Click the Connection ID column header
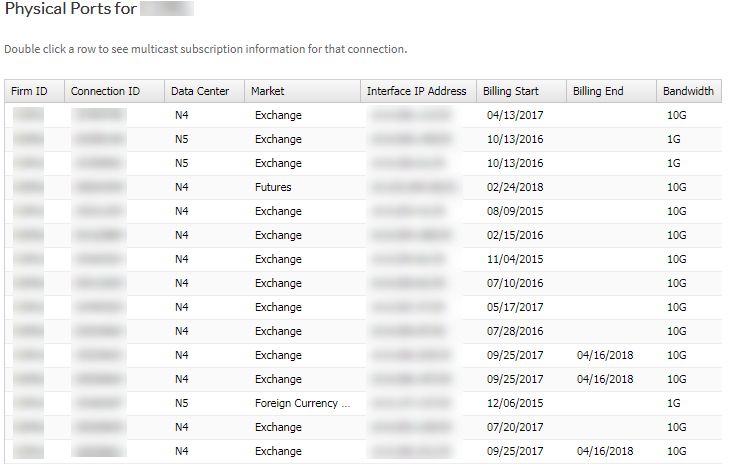Screen dimensions: 731x464 (x=114, y=91)
